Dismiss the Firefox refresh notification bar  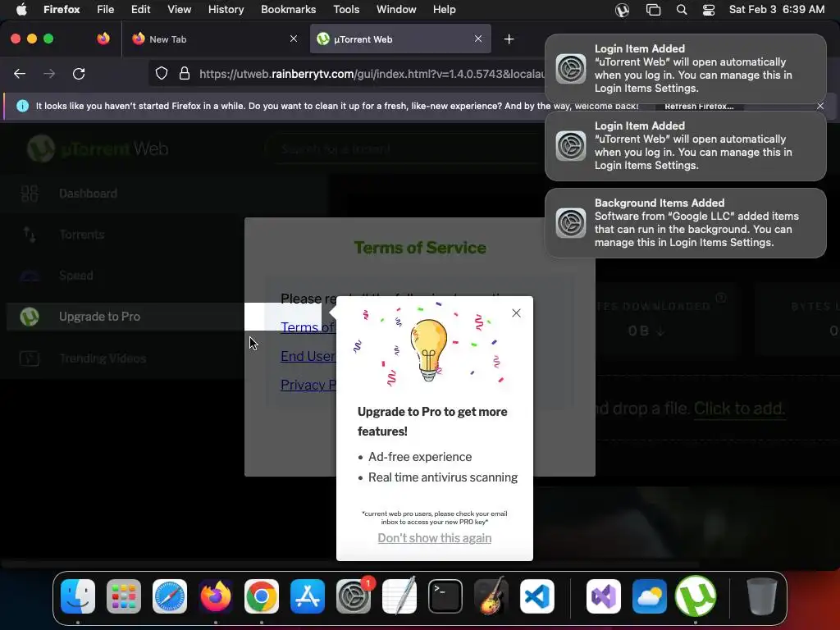[820, 106]
